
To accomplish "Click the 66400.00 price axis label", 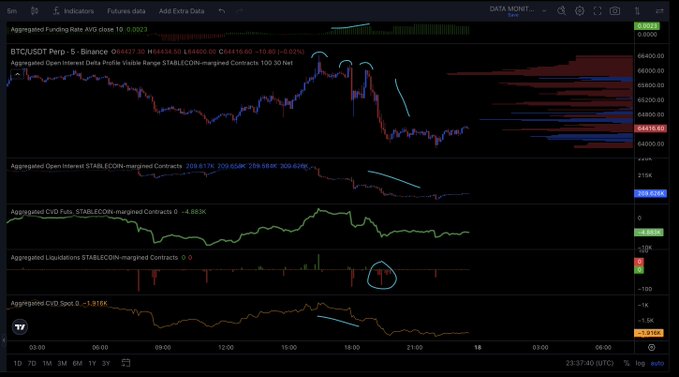I will point(650,56).
